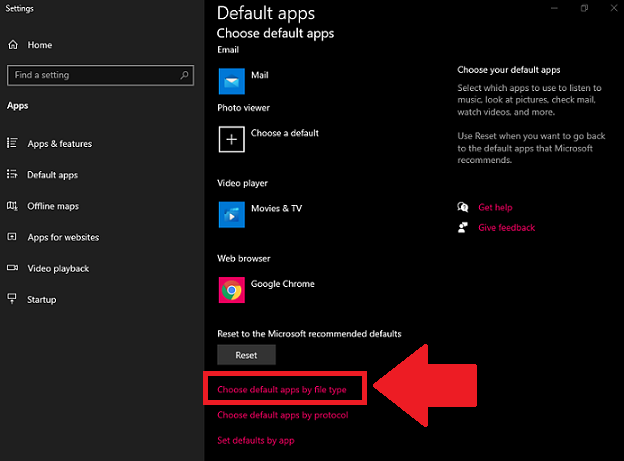Maximize the Settings window
Viewport: 624px width, 461px height.
(x=583, y=9)
